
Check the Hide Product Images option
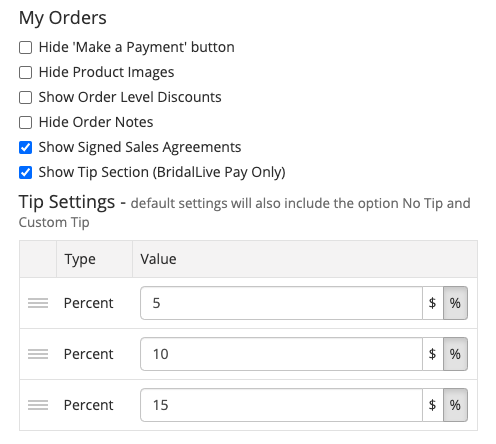tap(26, 72)
